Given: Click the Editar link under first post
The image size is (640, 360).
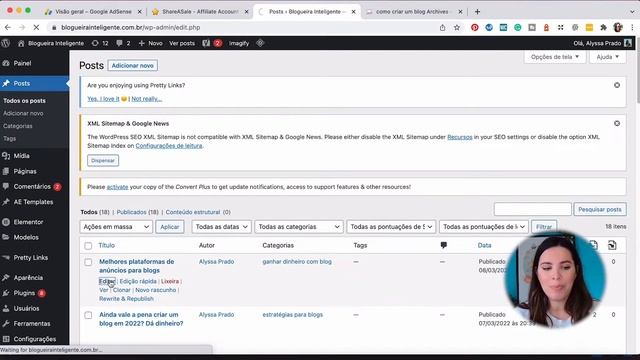Looking at the screenshot, I should coord(107,281).
